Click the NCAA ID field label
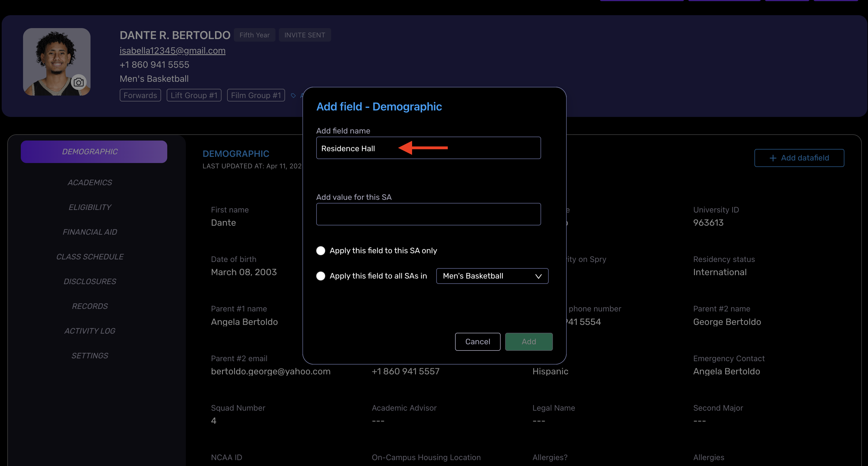This screenshot has width=868, height=466. point(227,458)
